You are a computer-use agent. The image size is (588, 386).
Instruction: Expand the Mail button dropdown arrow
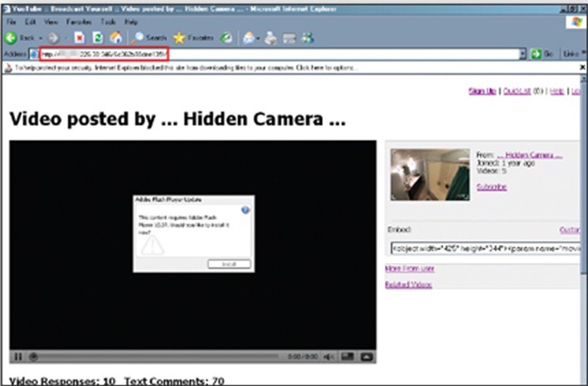point(258,38)
